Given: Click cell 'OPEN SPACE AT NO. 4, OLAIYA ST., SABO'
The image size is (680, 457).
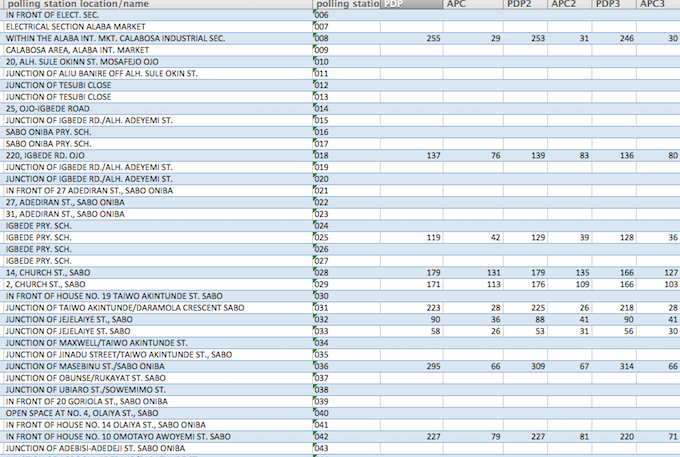Looking at the screenshot, I should 156,413.
